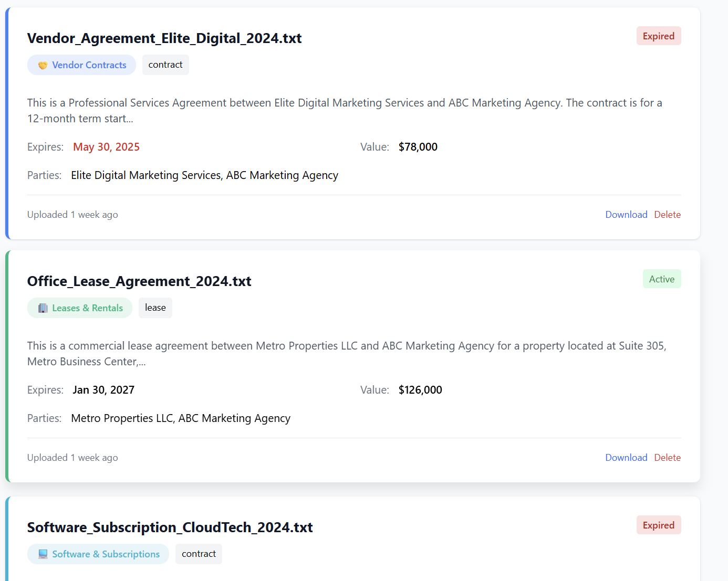Click the handshake icon in Vendor Contracts tag
This screenshot has height=581, width=728.
pos(43,65)
